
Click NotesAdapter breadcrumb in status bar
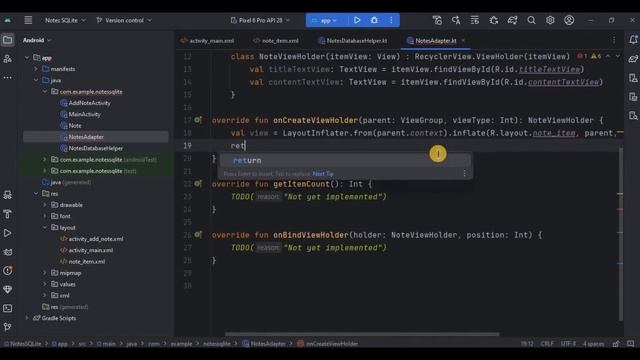coord(264,344)
